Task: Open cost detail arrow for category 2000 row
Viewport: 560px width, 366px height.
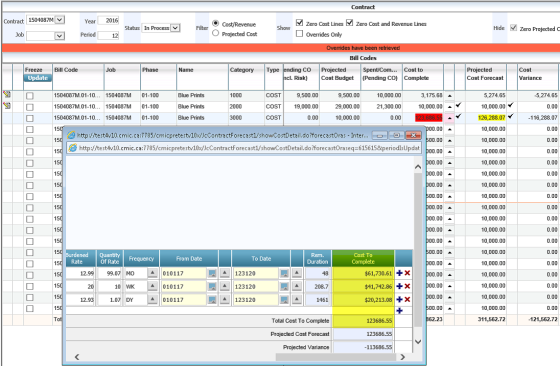Action: (x=450, y=107)
